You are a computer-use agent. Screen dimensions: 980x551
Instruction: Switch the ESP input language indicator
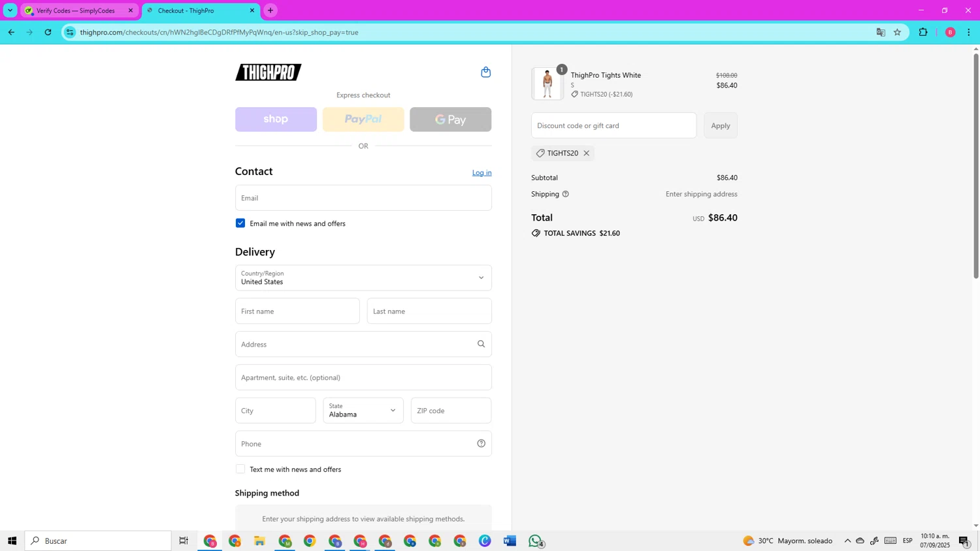click(x=907, y=541)
